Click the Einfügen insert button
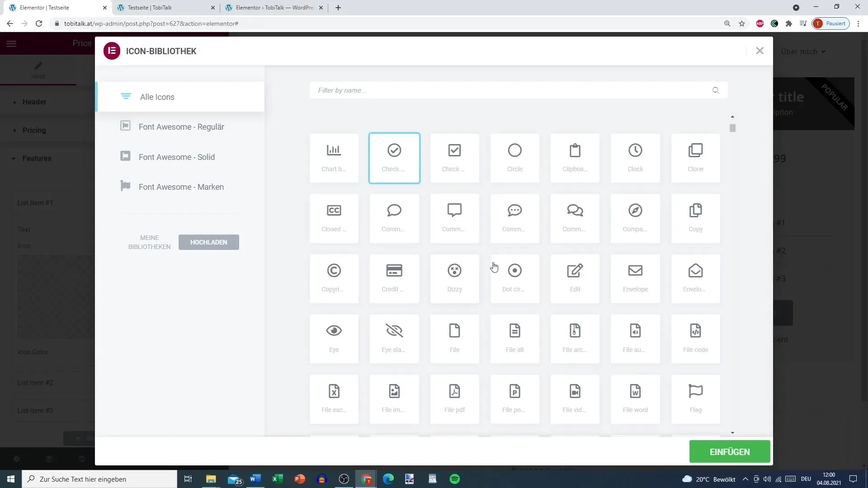Viewport: 868px width, 488px height. [730, 451]
